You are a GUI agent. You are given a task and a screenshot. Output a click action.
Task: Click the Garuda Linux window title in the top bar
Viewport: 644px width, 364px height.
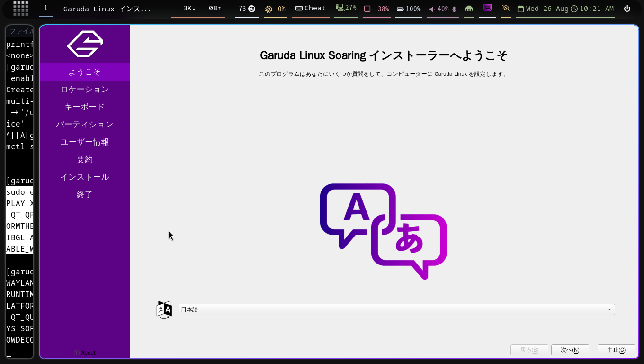(107, 9)
